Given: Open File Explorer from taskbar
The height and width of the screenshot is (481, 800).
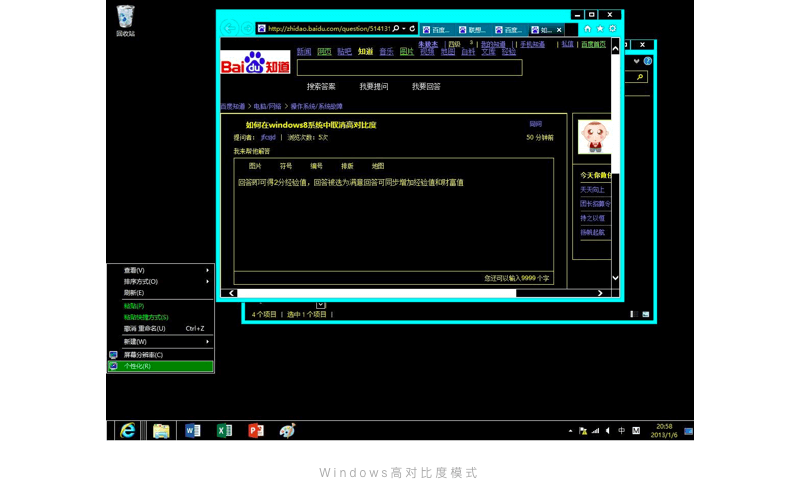Looking at the screenshot, I should tap(161, 431).
